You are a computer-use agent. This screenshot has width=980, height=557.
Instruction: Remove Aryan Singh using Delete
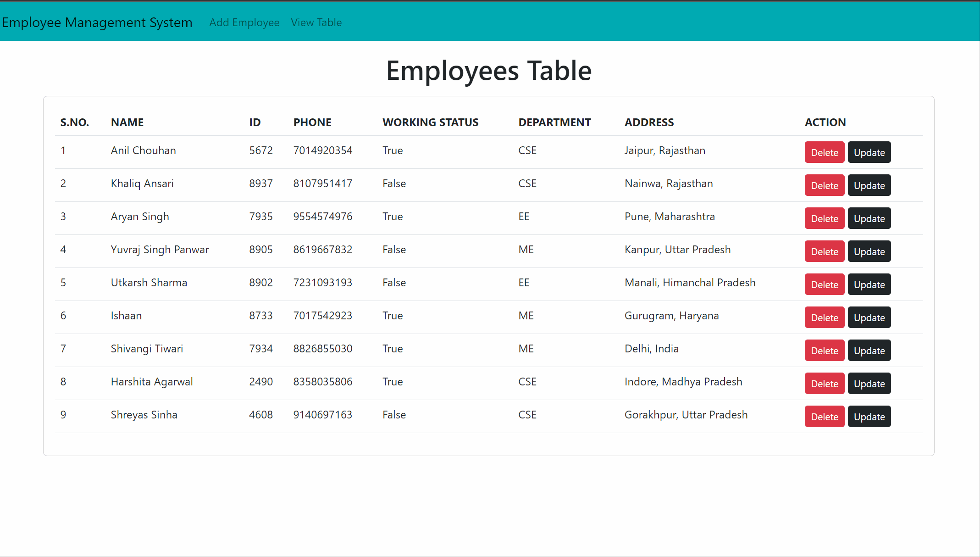tap(824, 218)
